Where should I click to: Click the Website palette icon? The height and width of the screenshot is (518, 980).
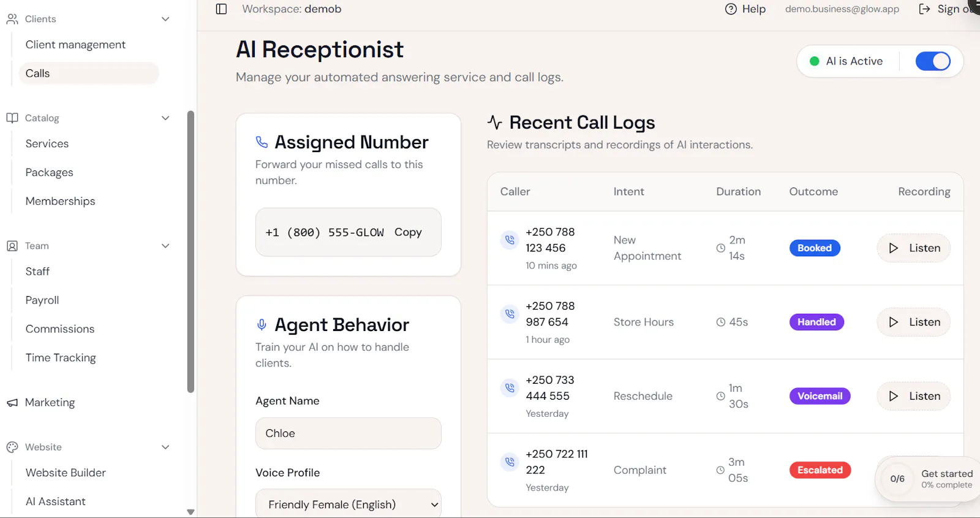12,447
